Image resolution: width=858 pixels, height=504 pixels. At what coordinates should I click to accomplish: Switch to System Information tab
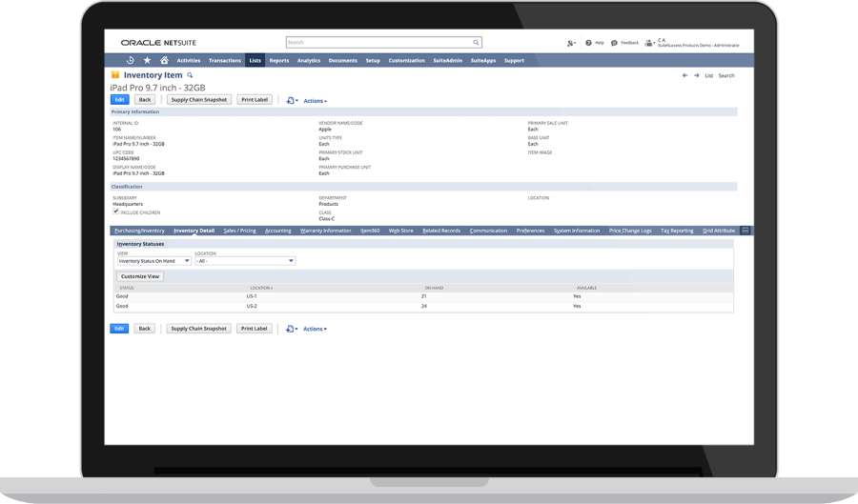pyautogui.click(x=577, y=231)
